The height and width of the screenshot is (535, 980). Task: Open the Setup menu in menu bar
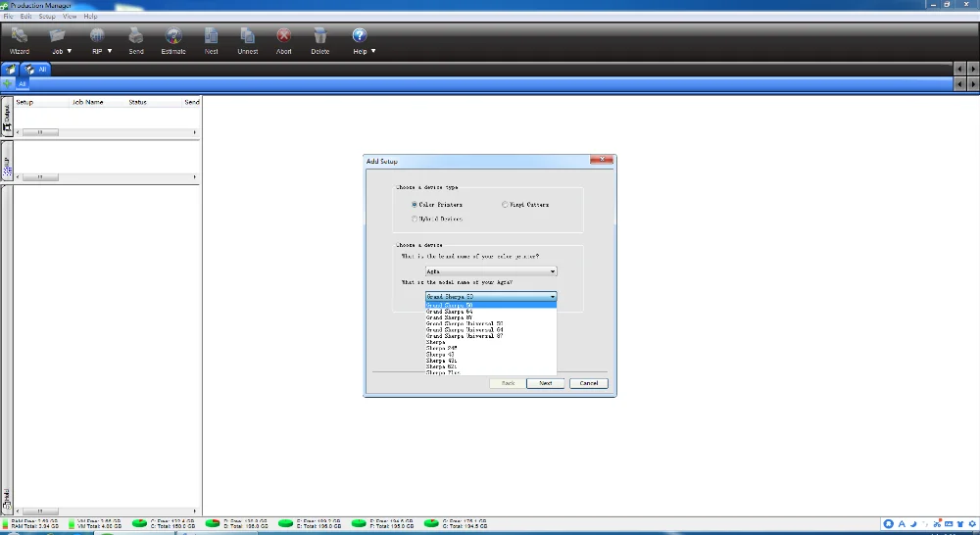tap(47, 17)
